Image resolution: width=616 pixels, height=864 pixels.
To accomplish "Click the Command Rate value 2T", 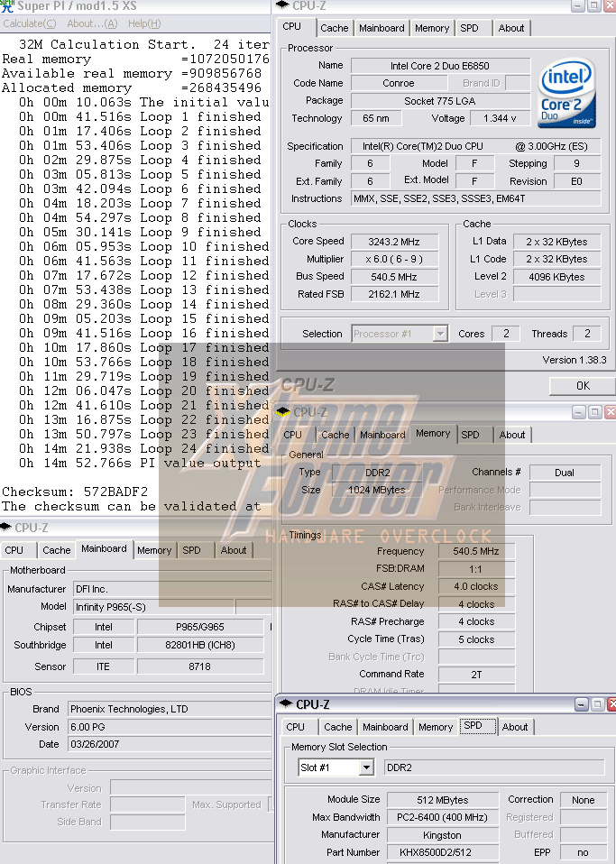I will coord(476,675).
